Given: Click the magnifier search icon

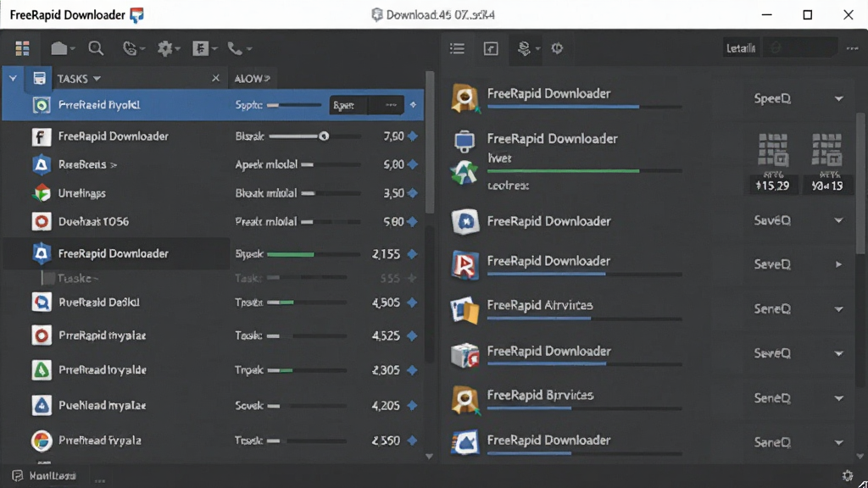Looking at the screenshot, I should [x=96, y=48].
